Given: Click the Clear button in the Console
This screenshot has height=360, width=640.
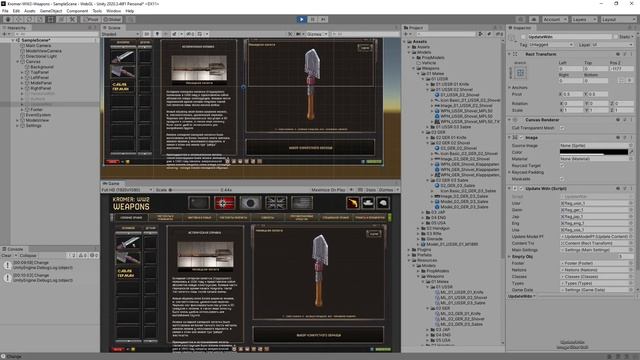Looking at the screenshot, I should coord(7,256).
